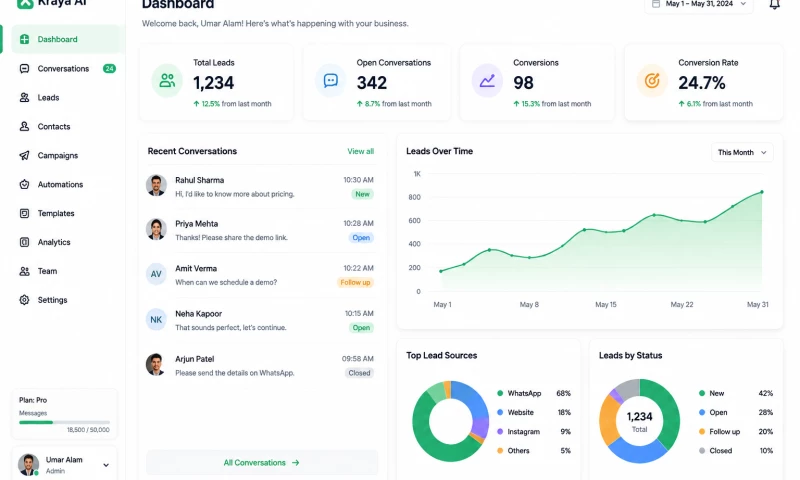Open Priya Mehta's conversation
The height and width of the screenshot is (480, 800).
(260, 231)
